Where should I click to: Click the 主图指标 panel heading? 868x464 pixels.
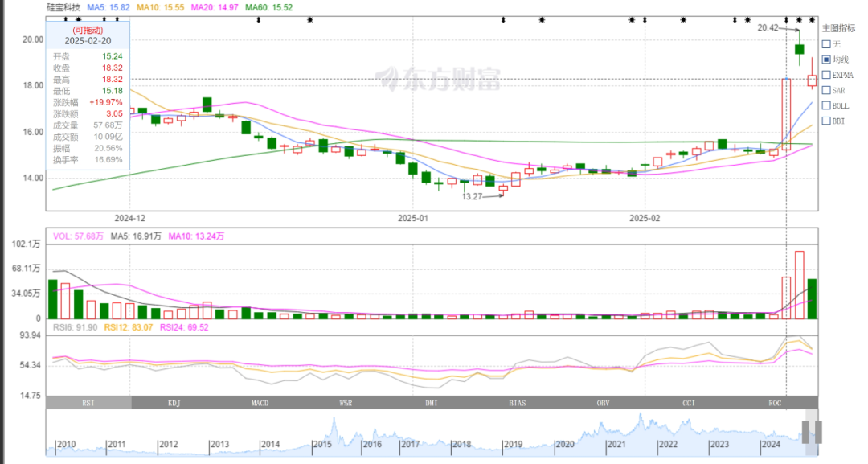[838, 28]
